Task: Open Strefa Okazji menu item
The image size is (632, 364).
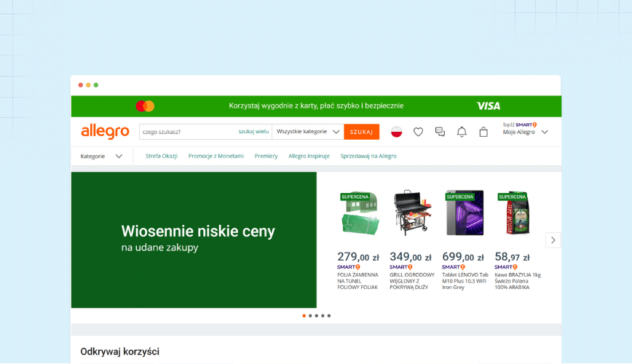Action: click(x=162, y=156)
